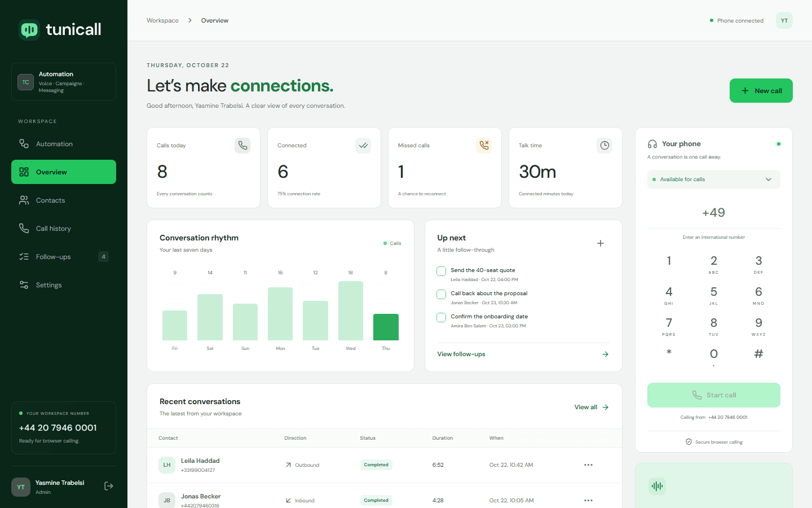The image size is (812, 508).
Task: Click the missed call icon on Missed calls card
Action: (484, 146)
